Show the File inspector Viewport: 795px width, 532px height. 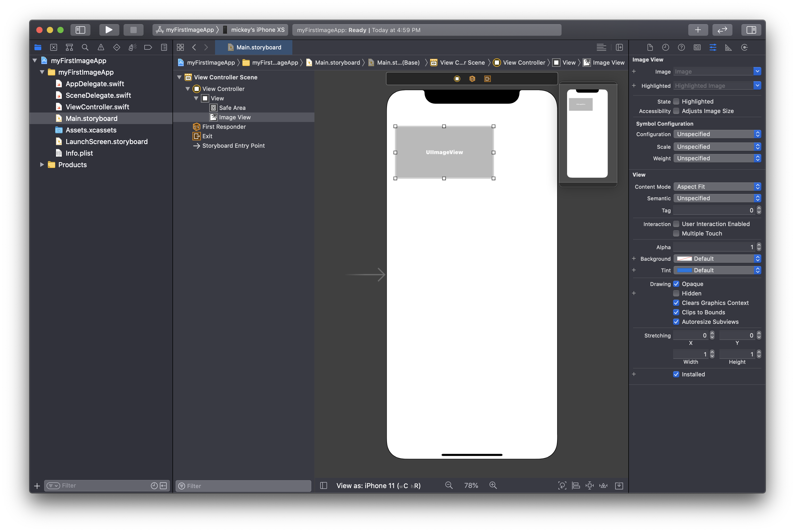tap(650, 48)
